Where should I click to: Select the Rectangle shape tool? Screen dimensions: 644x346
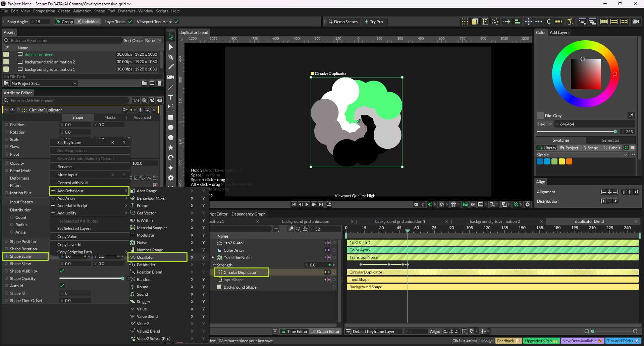(x=171, y=117)
